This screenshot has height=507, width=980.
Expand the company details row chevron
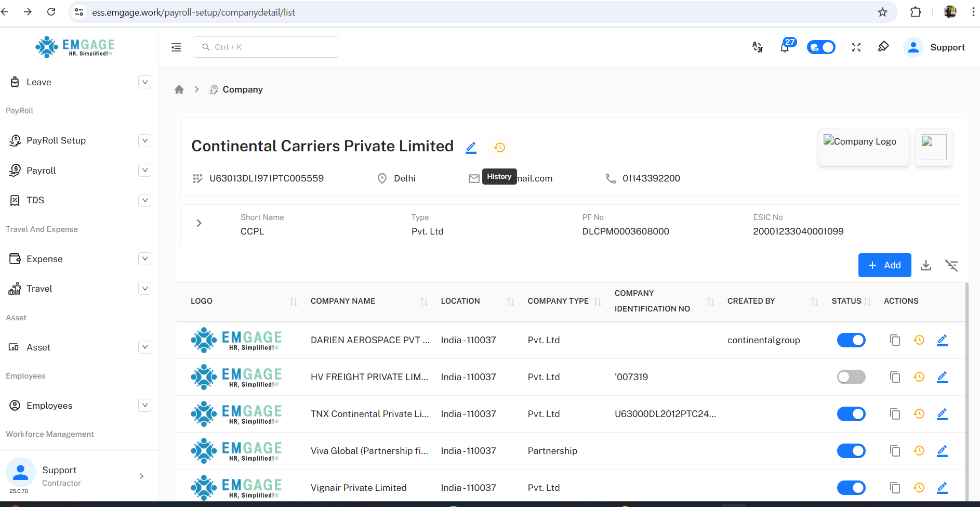pos(199,223)
